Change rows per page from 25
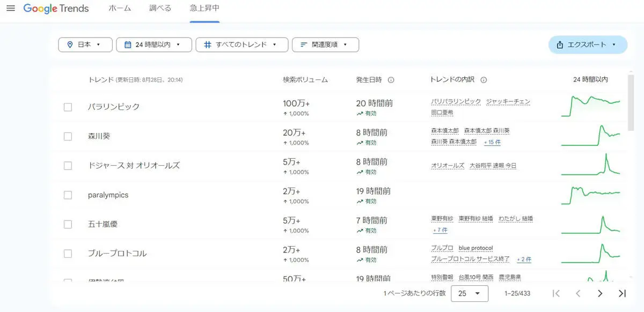This screenshot has width=644, height=312. (470, 293)
